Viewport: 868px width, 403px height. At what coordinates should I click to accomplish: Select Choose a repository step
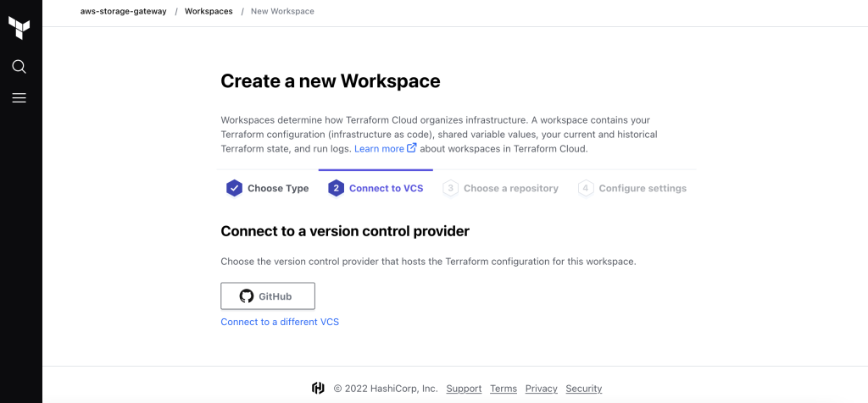[x=500, y=188]
